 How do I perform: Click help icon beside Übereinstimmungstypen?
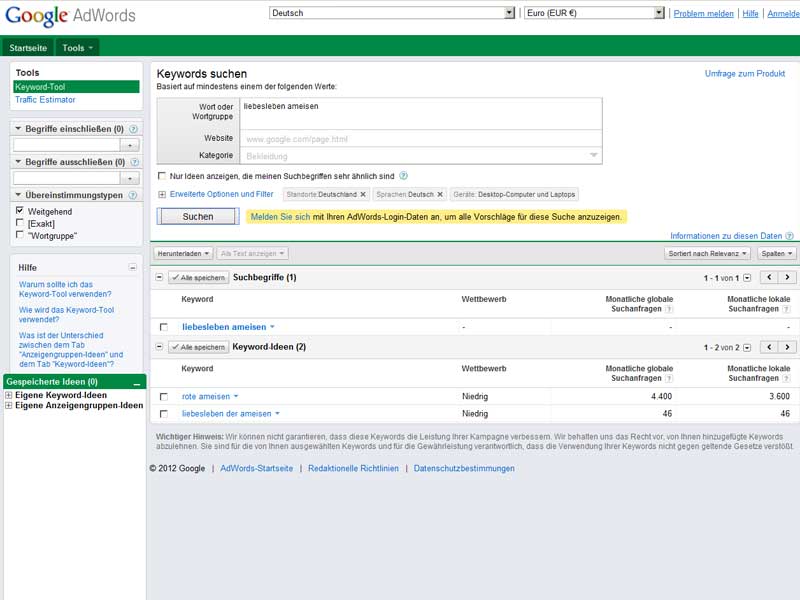[134, 195]
